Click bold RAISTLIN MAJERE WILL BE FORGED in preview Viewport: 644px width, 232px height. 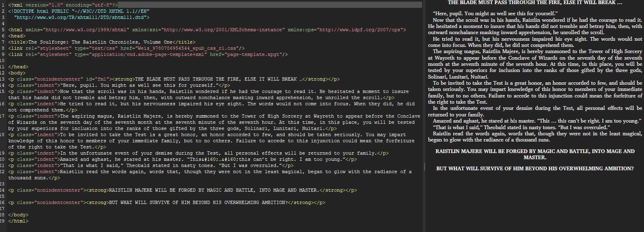[x=535, y=154]
